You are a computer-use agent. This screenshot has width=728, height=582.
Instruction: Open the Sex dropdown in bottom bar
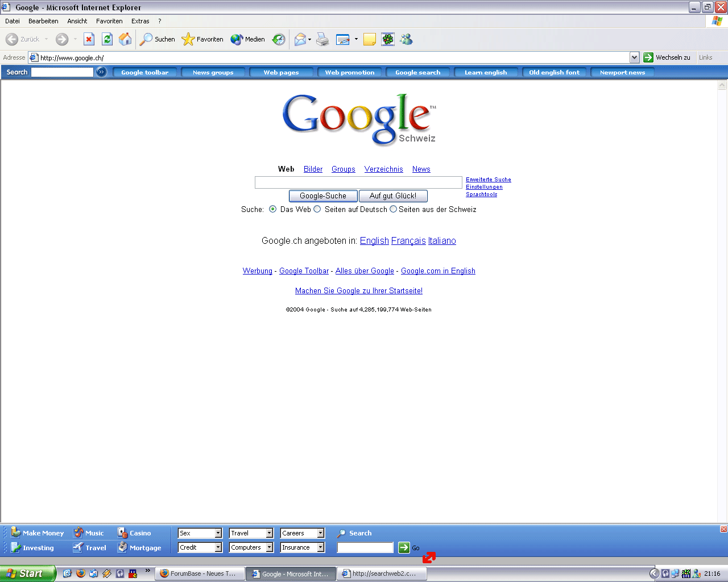click(200, 533)
